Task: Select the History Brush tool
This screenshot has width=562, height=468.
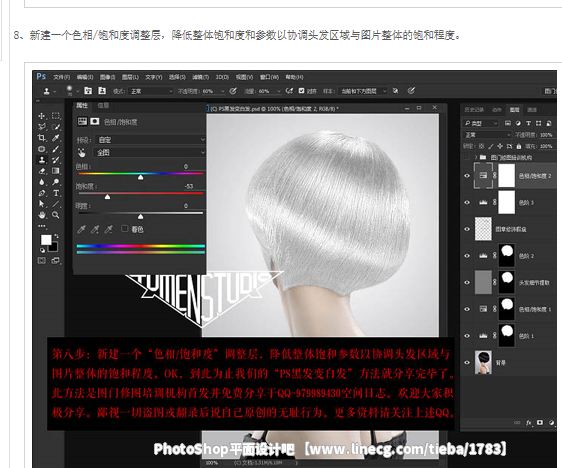Action: (56, 160)
